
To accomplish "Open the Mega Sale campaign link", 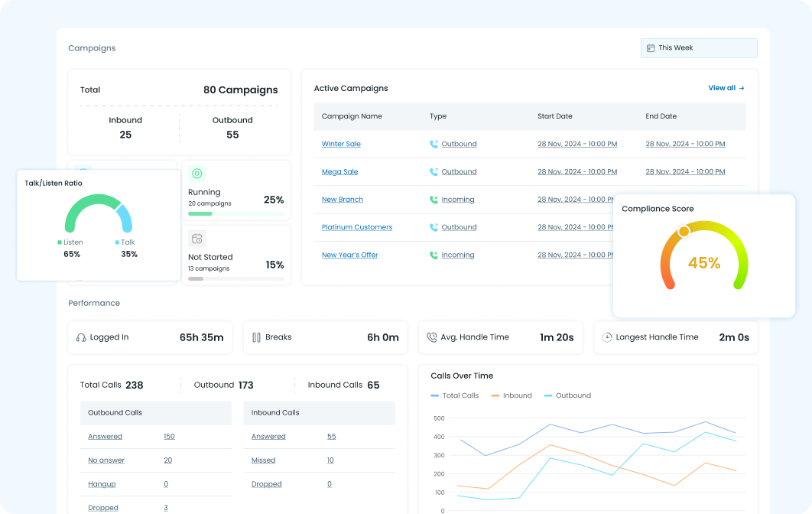I will (x=339, y=172).
